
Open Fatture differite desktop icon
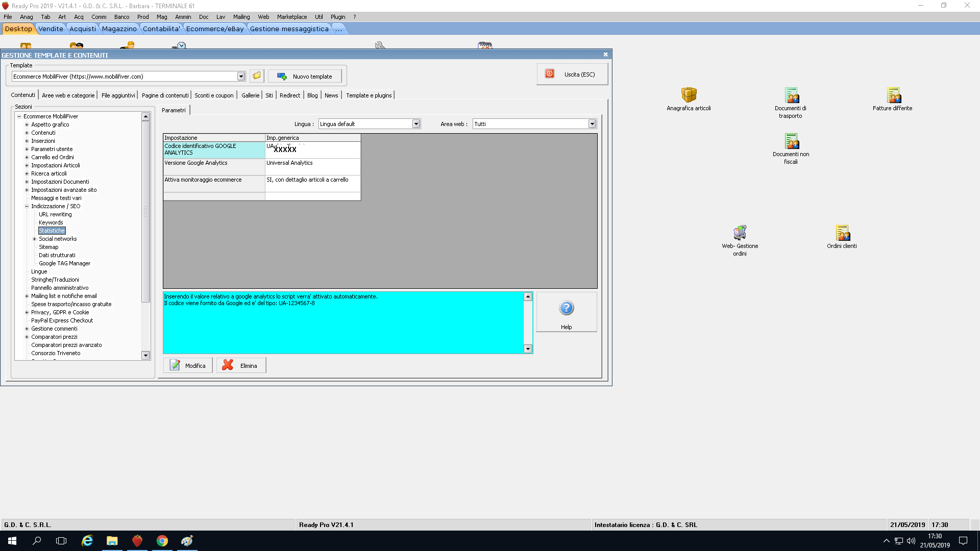(893, 95)
